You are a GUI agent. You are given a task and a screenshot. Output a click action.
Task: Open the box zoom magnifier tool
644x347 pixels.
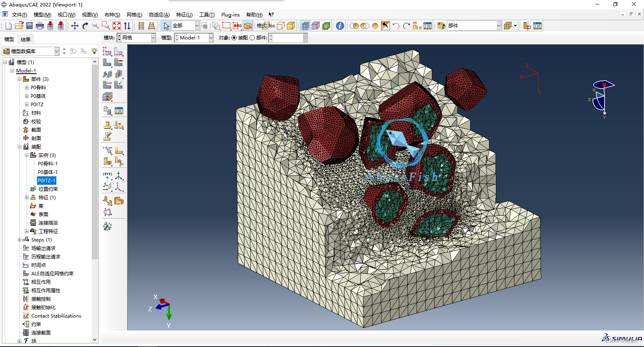point(106,26)
